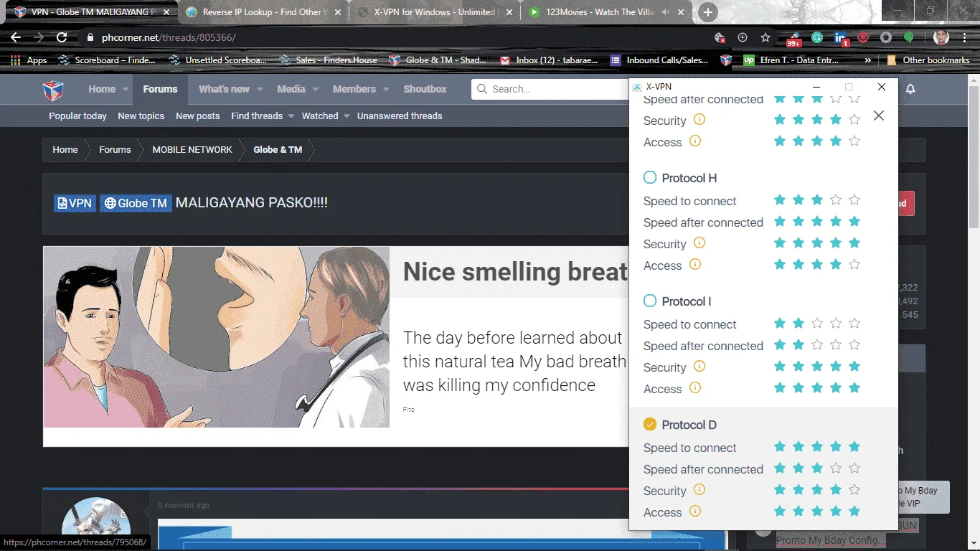Image resolution: width=980 pixels, height=551 pixels.
Task: Go back to the previous page
Action: tap(16, 37)
